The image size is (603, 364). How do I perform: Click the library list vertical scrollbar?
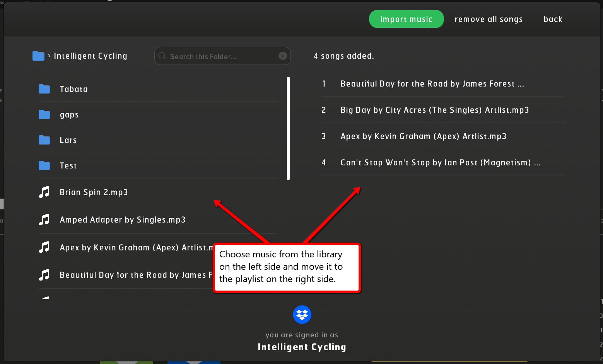coord(288,128)
